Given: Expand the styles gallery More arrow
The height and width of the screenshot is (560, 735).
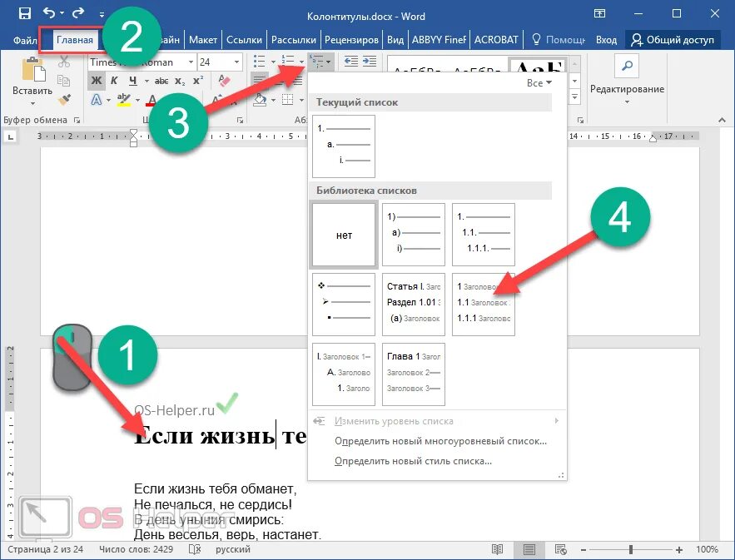Looking at the screenshot, I should (x=575, y=97).
